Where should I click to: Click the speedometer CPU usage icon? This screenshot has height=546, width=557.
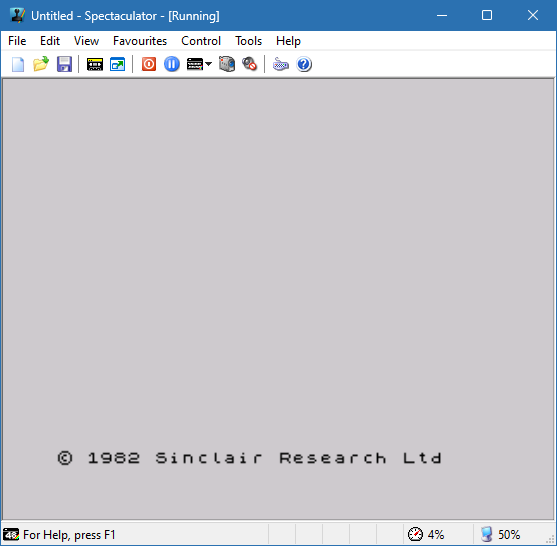pyautogui.click(x=415, y=534)
